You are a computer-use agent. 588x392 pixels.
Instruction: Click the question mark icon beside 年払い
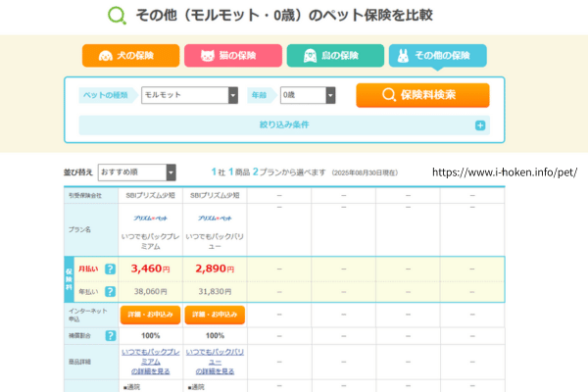click(x=110, y=291)
